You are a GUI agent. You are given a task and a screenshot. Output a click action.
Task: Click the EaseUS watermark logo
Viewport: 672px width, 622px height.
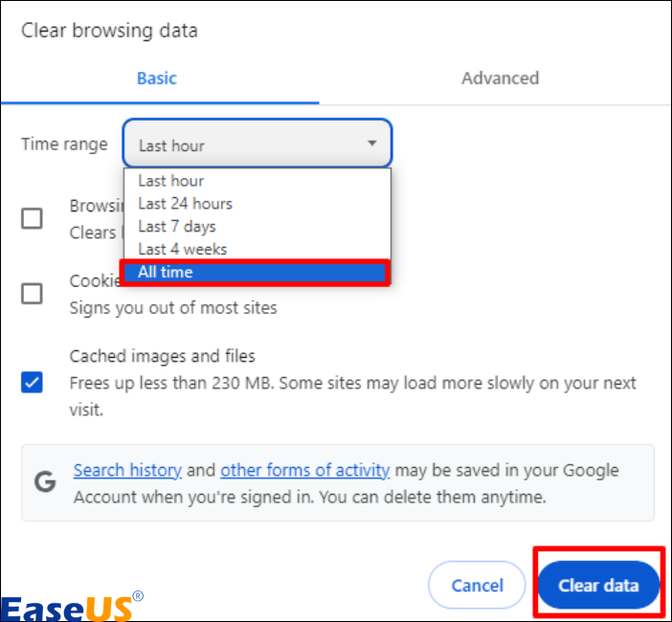[69, 605]
